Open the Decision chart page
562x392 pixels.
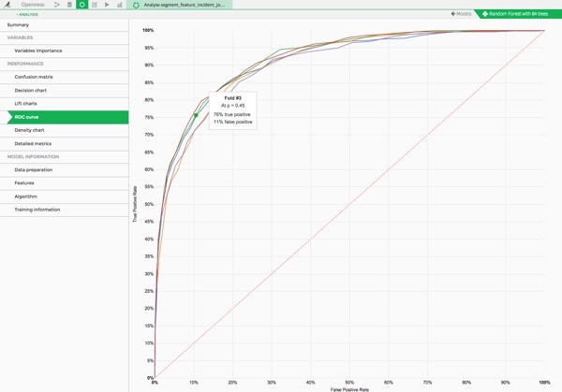pos(64,90)
